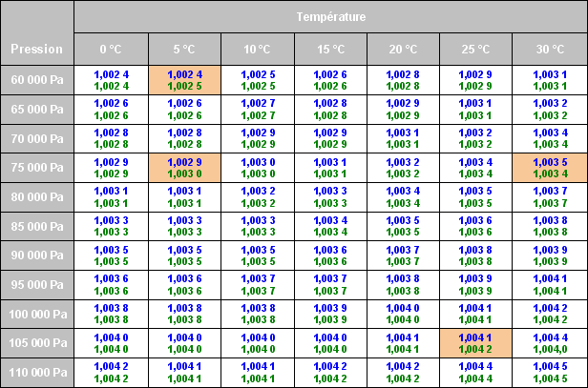Select the 30 °C column header

click(x=549, y=49)
